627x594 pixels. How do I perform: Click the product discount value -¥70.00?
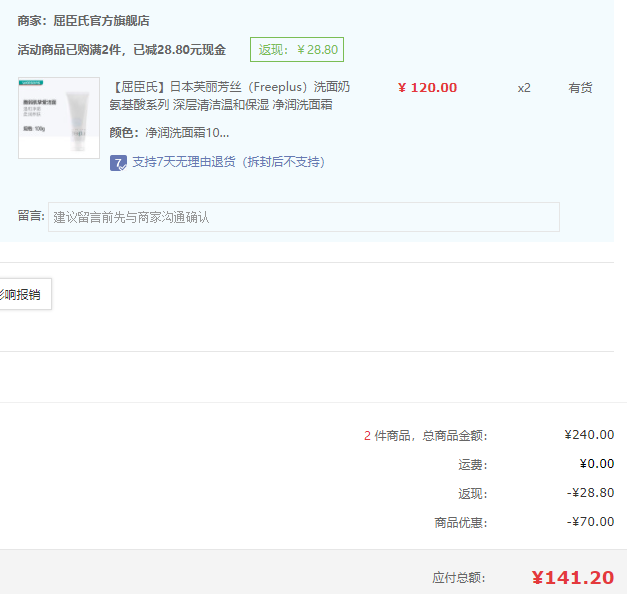pyautogui.click(x=590, y=522)
